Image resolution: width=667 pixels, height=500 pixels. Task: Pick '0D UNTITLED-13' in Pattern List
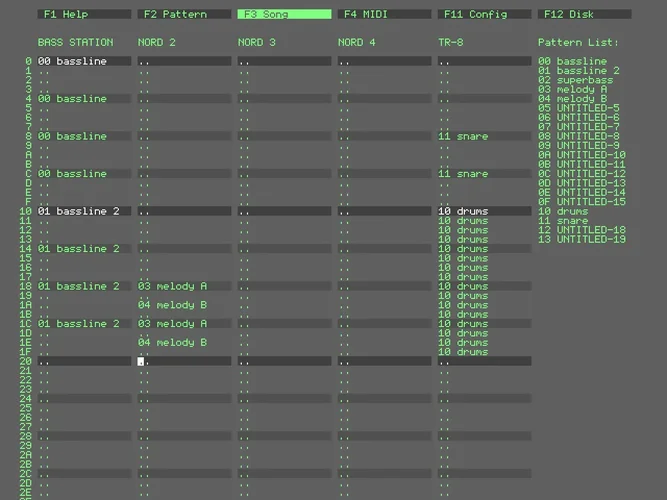pyautogui.click(x=581, y=183)
